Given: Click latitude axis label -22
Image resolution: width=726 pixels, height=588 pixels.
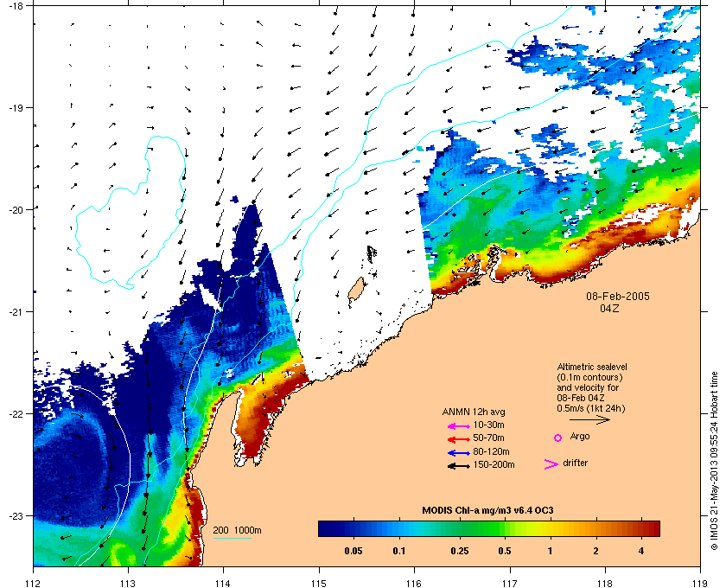Looking at the screenshot, I should 16,413.
